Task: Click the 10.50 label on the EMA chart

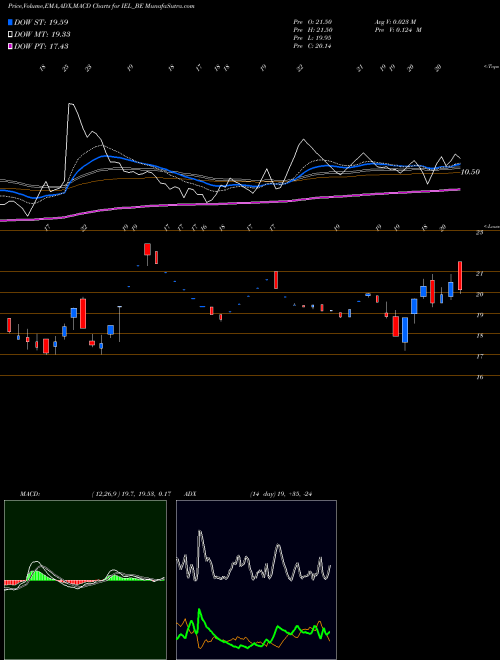Action: 471,172
